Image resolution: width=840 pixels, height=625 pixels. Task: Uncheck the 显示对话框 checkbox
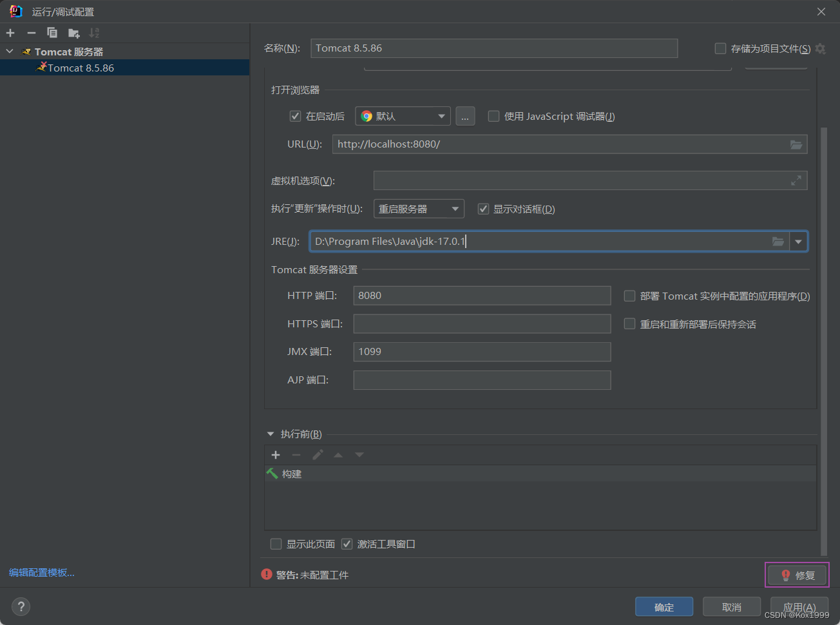point(483,209)
